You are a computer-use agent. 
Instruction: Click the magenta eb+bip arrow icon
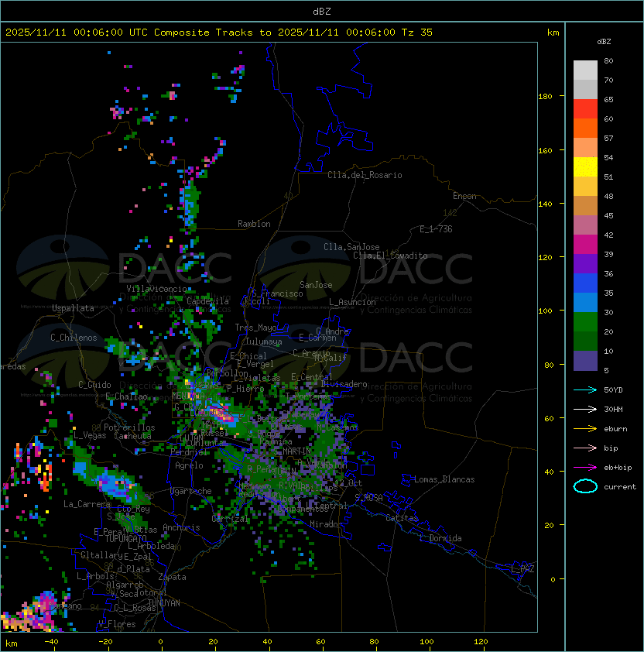pyautogui.click(x=585, y=468)
